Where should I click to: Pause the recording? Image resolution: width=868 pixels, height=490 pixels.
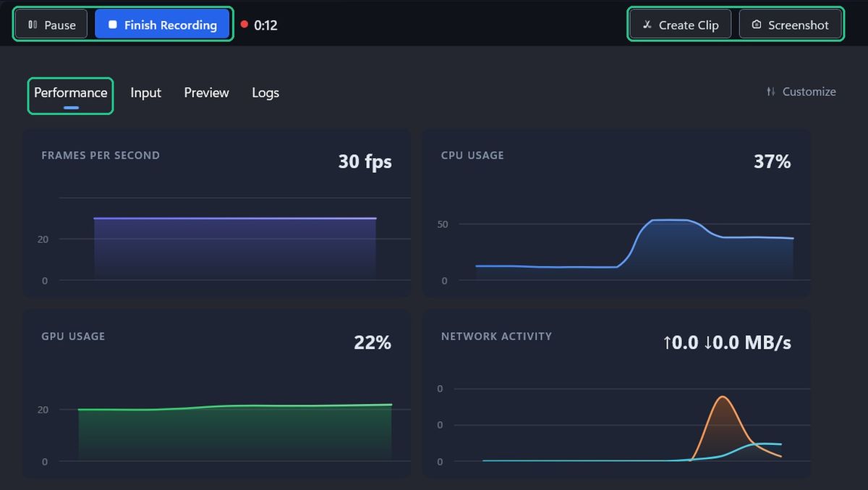coord(51,24)
